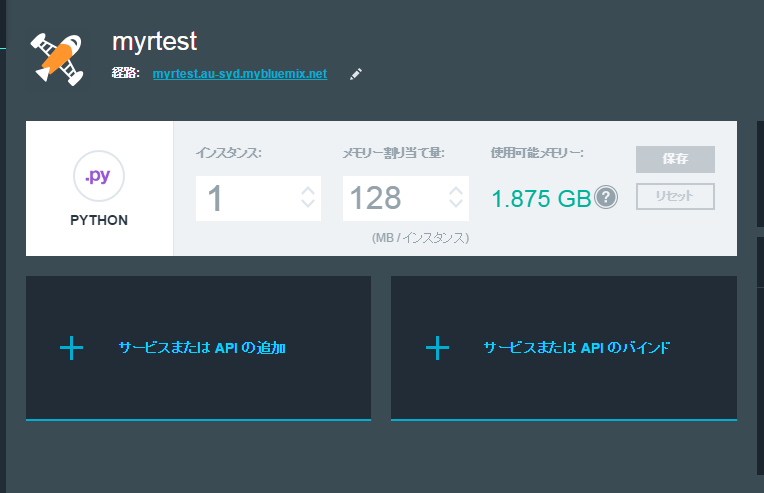Click the myrtest airplane app icon
This screenshot has width=764, height=493.
click(57, 59)
